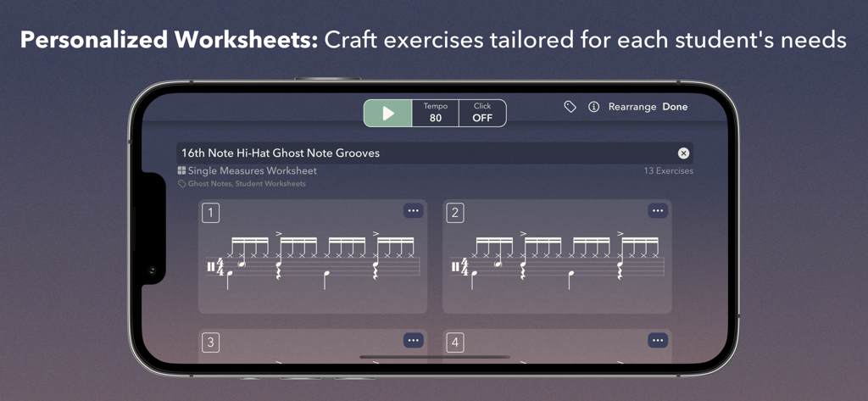Select the exercise 1 number badge
868x401 pixels.
[210, 213]
